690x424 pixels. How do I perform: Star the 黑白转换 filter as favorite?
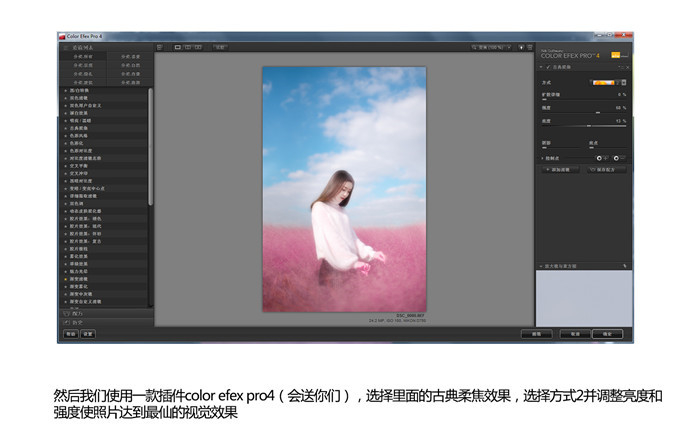click(66, 90)
